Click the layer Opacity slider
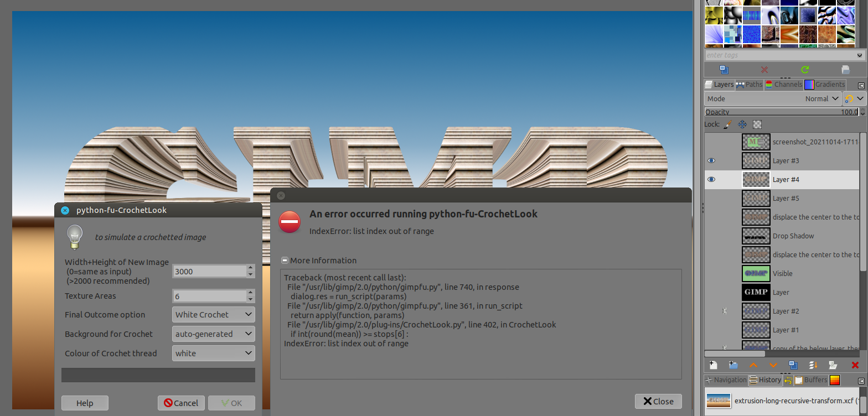 (781, 112)
